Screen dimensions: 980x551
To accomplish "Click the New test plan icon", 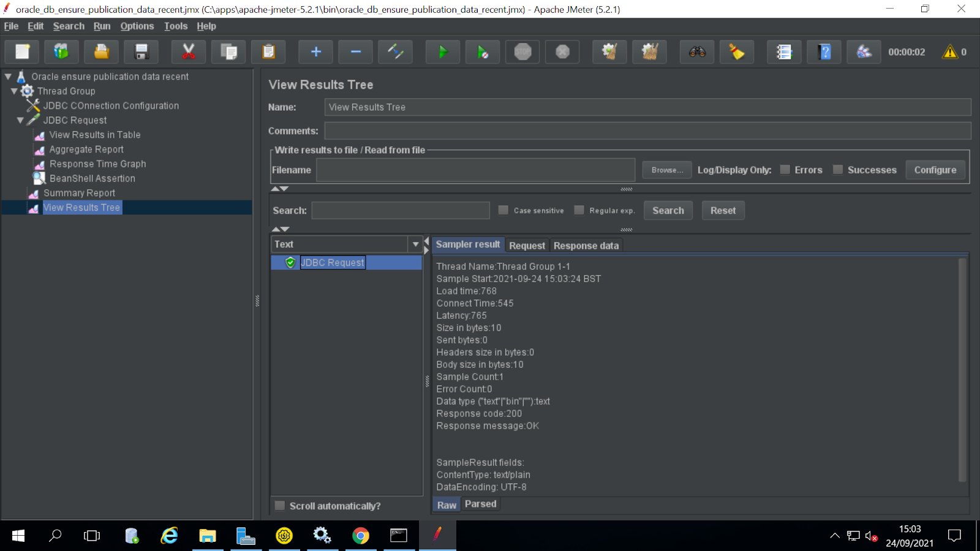I will pos(22,52).
